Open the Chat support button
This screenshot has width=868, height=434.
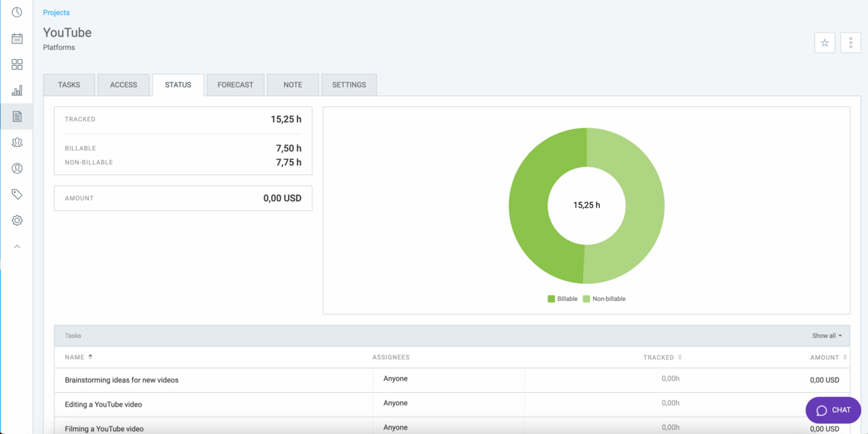[833, 410]
